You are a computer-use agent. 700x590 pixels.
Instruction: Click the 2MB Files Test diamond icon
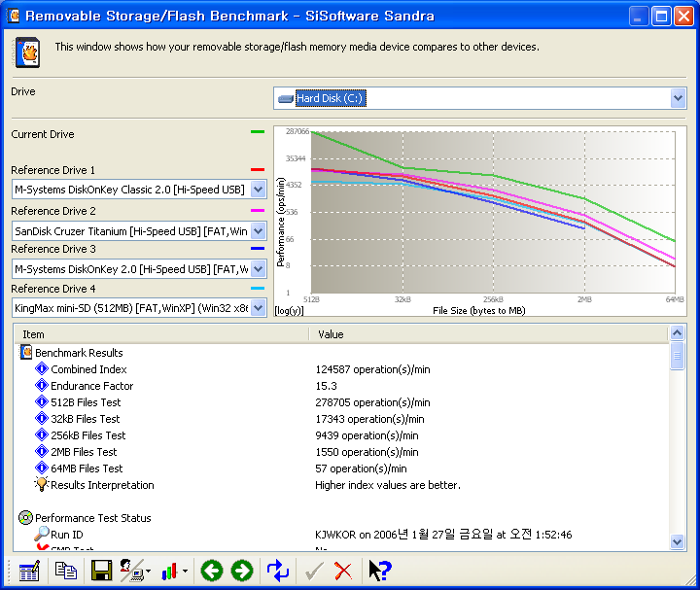coord(42,451)
